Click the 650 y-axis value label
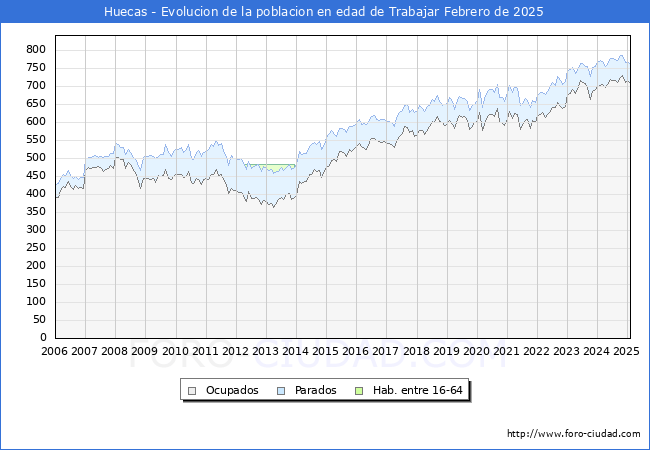 point(36,104)
